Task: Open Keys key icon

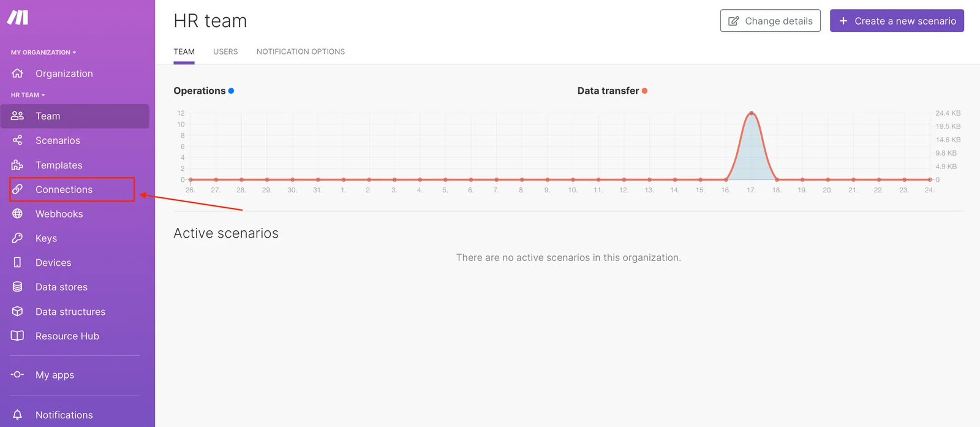Action: click(17, 238)
